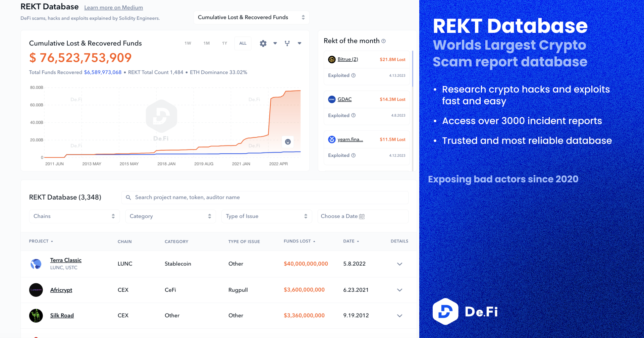Select the 1M time range
The height and width of the screenshot is (338, 644).
pyautogui.click(x=207, y=43)
